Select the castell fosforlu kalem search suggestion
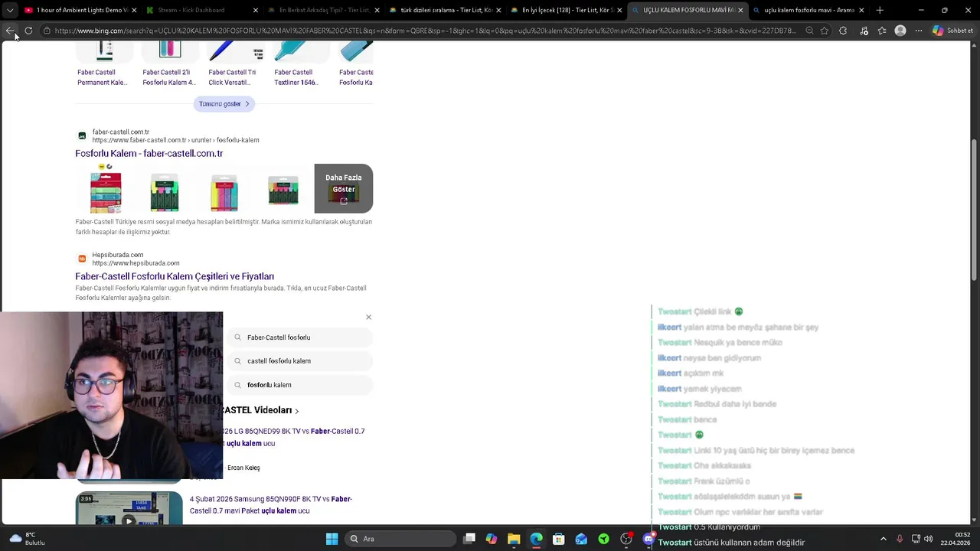This screenshot has width=980, height=551. pyautogui.click(x=300, y=361)
